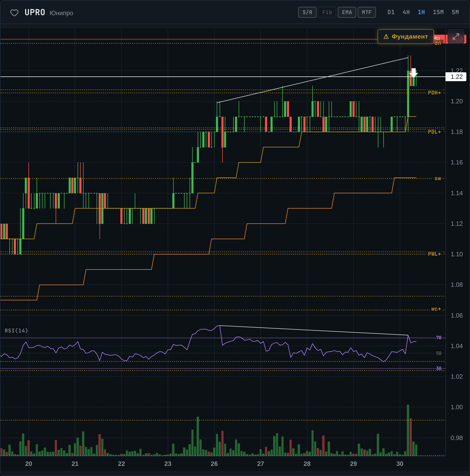The image size is (470, 476).
Task: Select the 1H timeframe
Action: click(x=421, y=12)
